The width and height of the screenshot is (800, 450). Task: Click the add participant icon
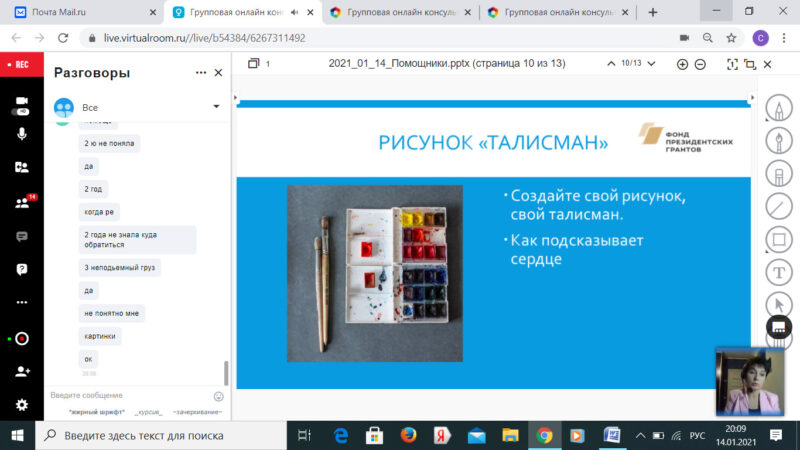[x=22, y=371]
